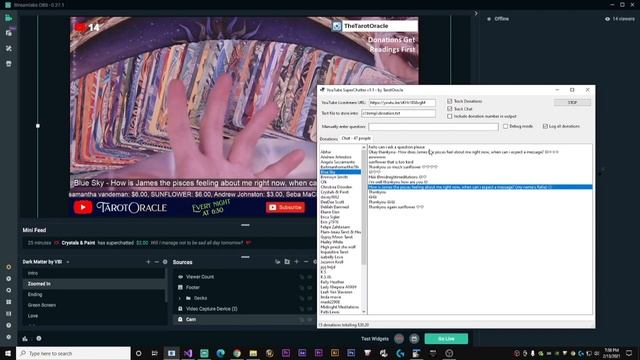Click the record button next to Test Widgets
The width and height of the screenshot is (640, 360).
tap(399, 338)
